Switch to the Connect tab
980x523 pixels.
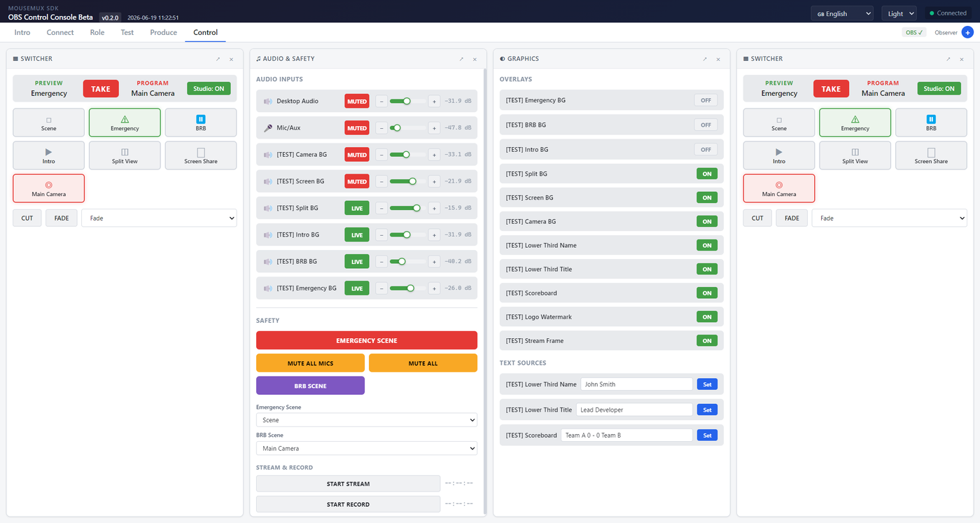click(x=60, y=32)
